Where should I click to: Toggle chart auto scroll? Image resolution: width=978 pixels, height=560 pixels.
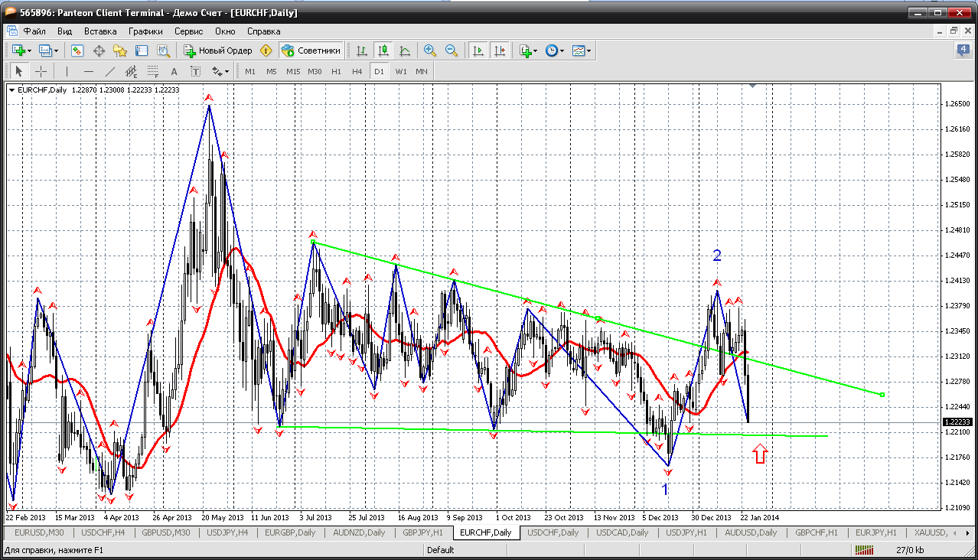tap(478, 50)
